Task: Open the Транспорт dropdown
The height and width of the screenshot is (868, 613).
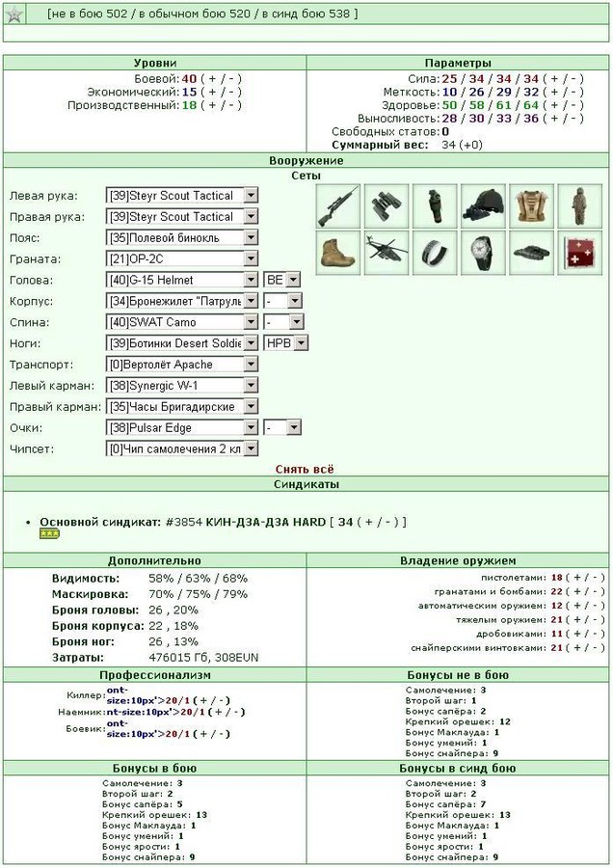Action: (x=182, y=365)
